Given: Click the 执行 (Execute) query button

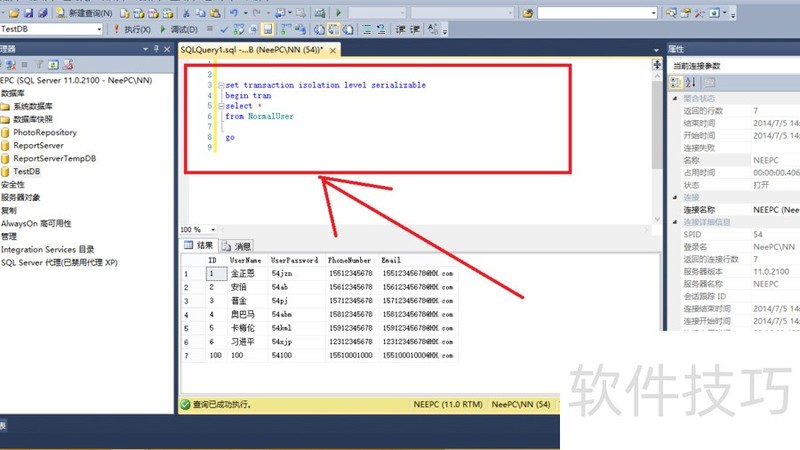Looking at the screenshot, I should pyautogui.click(x=131, y=30).
